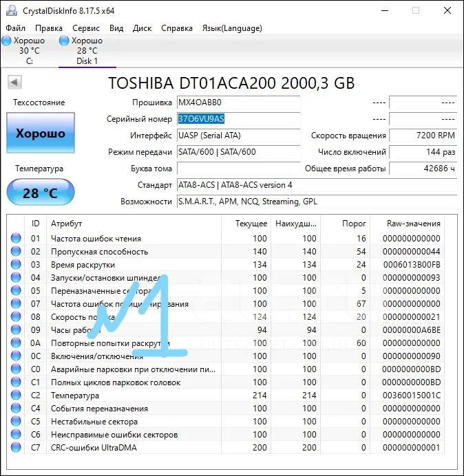Select the Disk 1 tab
The width and height of the screenshot is (464, 476).
click(x=87, y=51)
